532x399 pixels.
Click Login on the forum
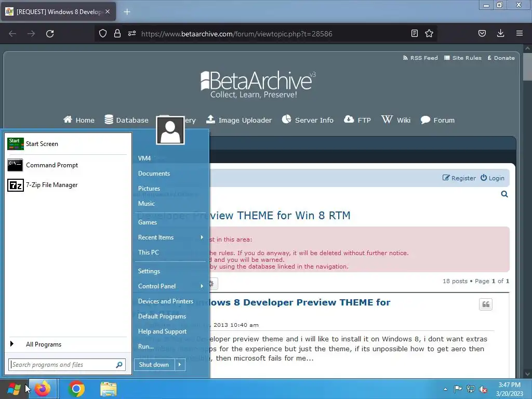(493, 178)
